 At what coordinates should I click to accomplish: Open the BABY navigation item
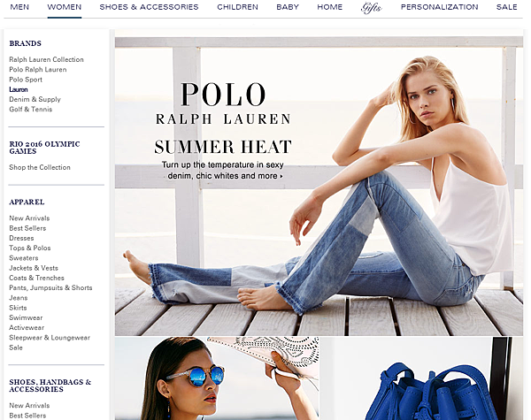[x=288, y=7]
